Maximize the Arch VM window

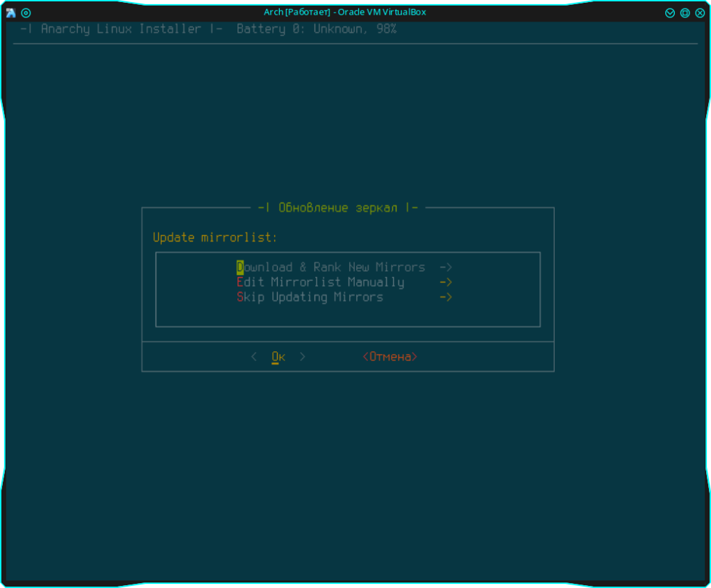pyautogui.click(x=685, y=12)
